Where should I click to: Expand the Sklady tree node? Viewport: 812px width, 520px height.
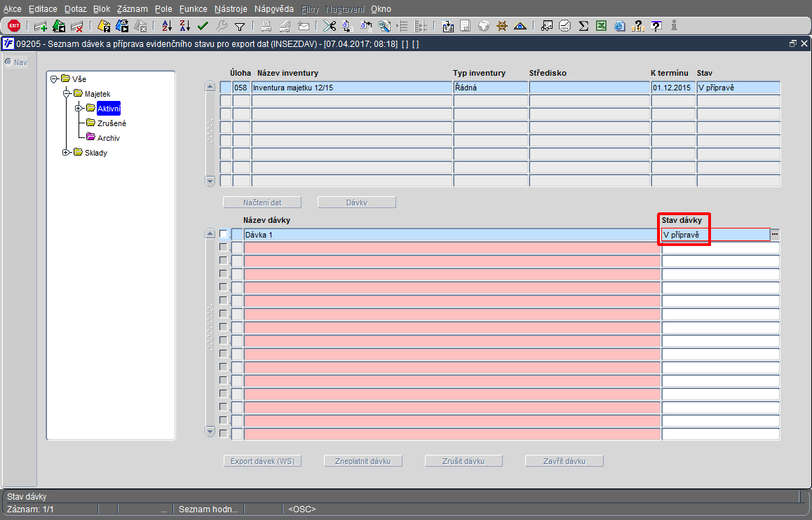click(x=67, y=152)
